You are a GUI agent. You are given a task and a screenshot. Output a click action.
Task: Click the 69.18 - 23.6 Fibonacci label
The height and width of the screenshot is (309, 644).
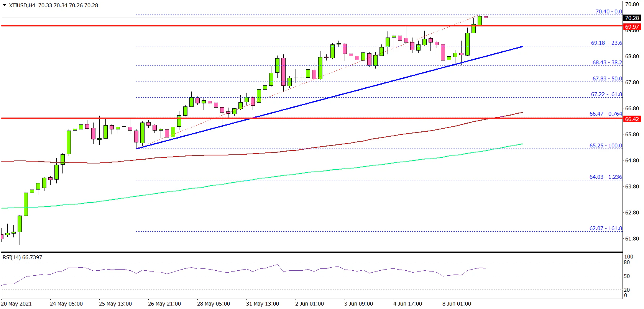[x=606, y=43]
